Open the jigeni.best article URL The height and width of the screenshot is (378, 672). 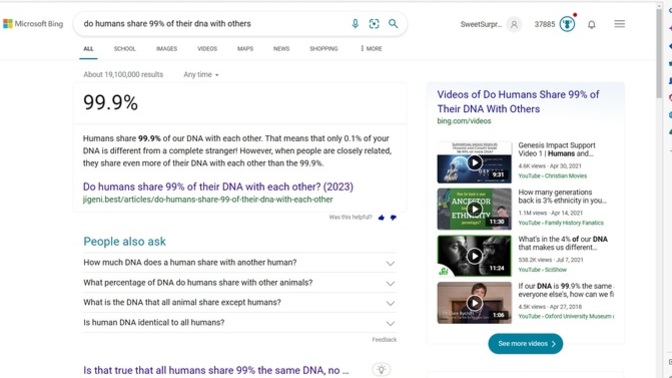[208, 199]
